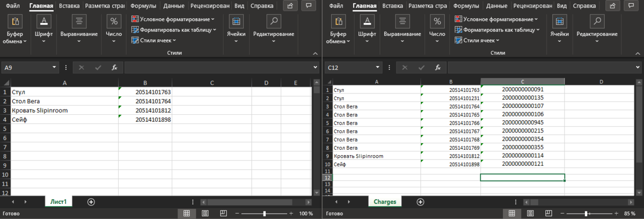Click the comments icon in right window
This screenshot has width=644, height=219.
631,6
